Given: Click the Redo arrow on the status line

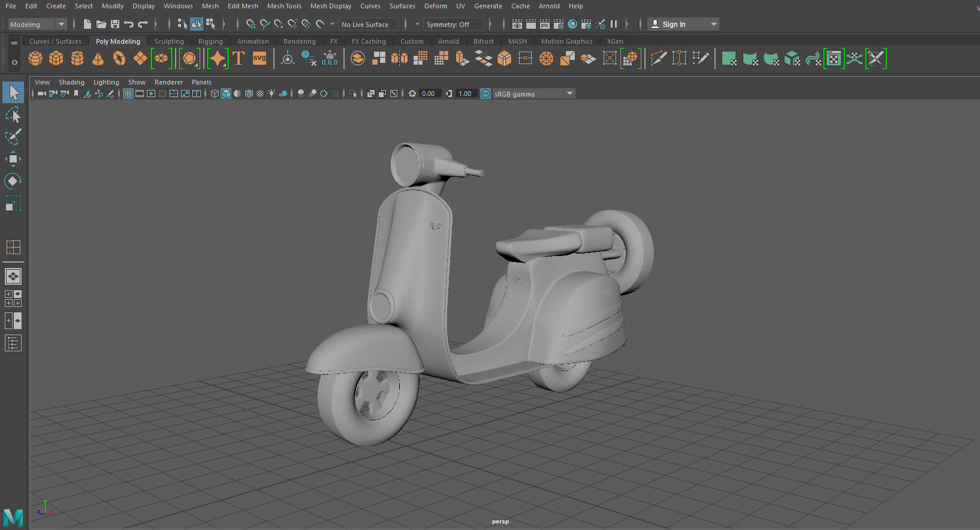Looking at the screenshot, I should tap(143, 24).
